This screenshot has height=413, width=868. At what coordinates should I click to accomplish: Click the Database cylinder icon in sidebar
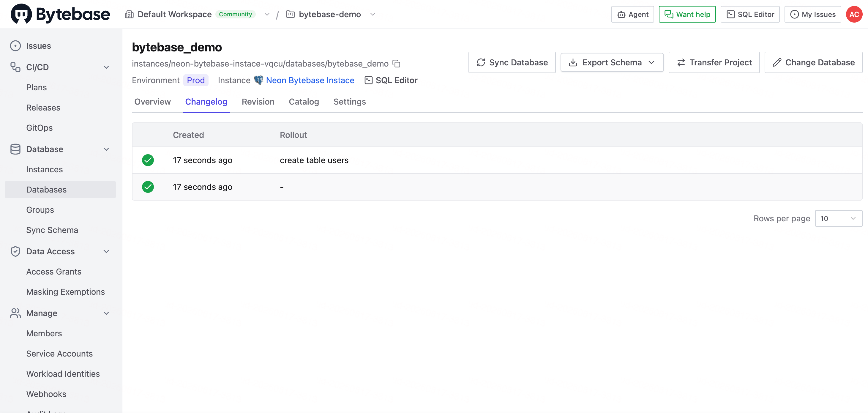point(15,149)
